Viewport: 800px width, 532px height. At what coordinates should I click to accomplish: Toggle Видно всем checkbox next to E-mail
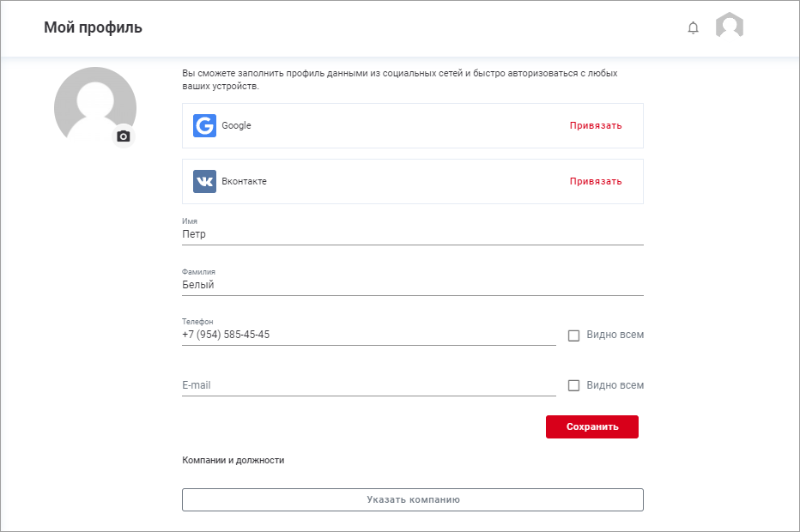pyautogui.click(x=574, y=386)
